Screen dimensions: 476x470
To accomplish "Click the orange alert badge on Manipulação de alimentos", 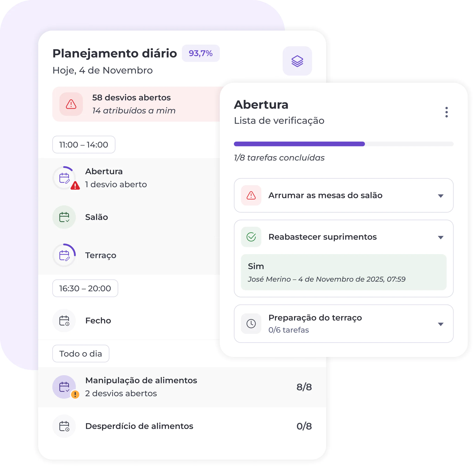I will (75, 394).
